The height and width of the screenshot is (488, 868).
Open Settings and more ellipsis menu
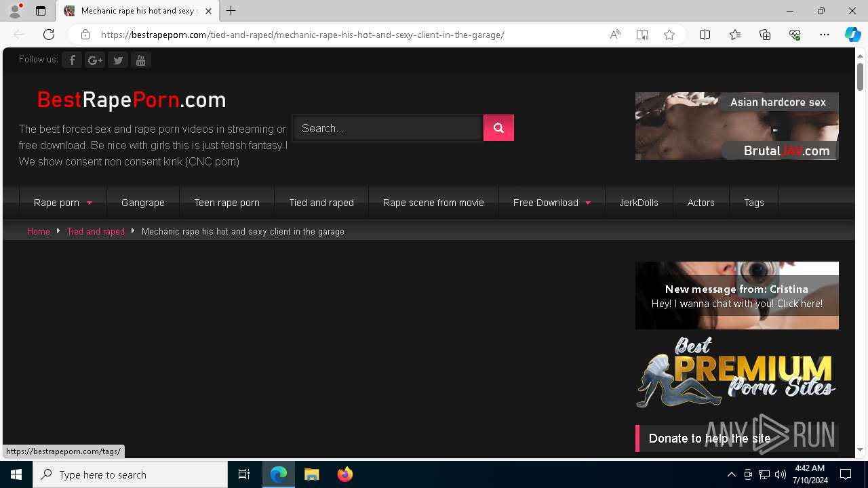(x=825, y=35)
